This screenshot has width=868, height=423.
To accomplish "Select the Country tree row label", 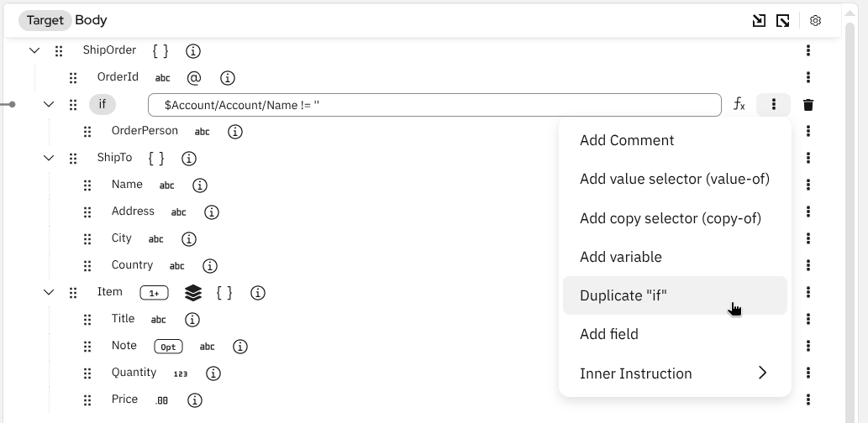I will pyautogui.click(x=132, y=265).
